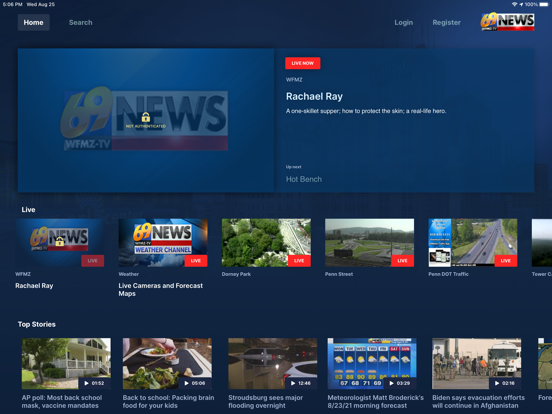The image size is (552, 414).
Task: Click the Login link
Action: tap(403, 23)
